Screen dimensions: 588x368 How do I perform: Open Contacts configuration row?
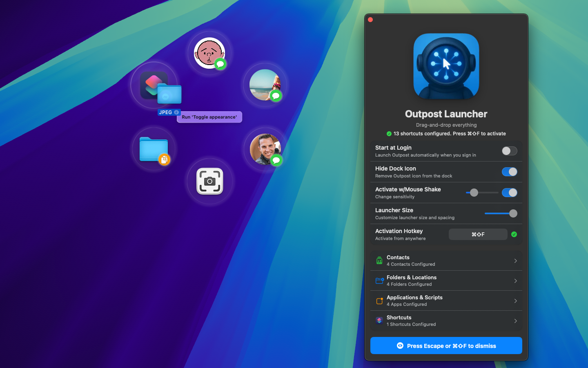coord(446,260)
